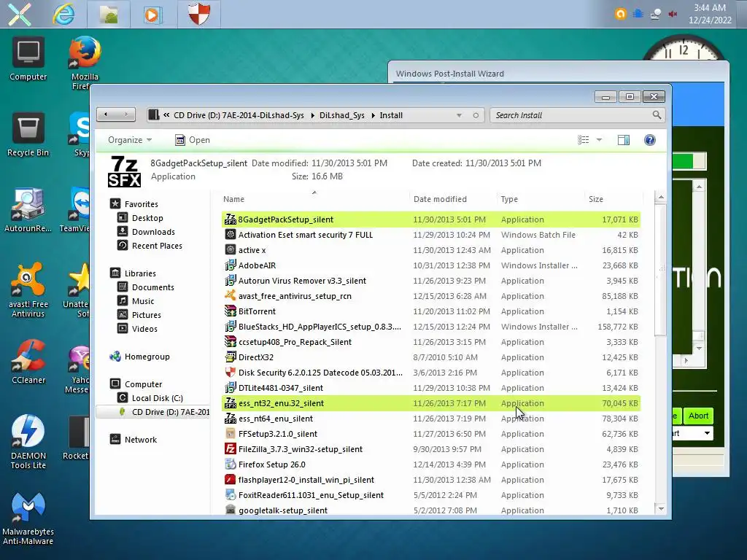
Task: Select FileZilla_3.7.3_win32-setup_silent icon
Action: pos(231,448)
